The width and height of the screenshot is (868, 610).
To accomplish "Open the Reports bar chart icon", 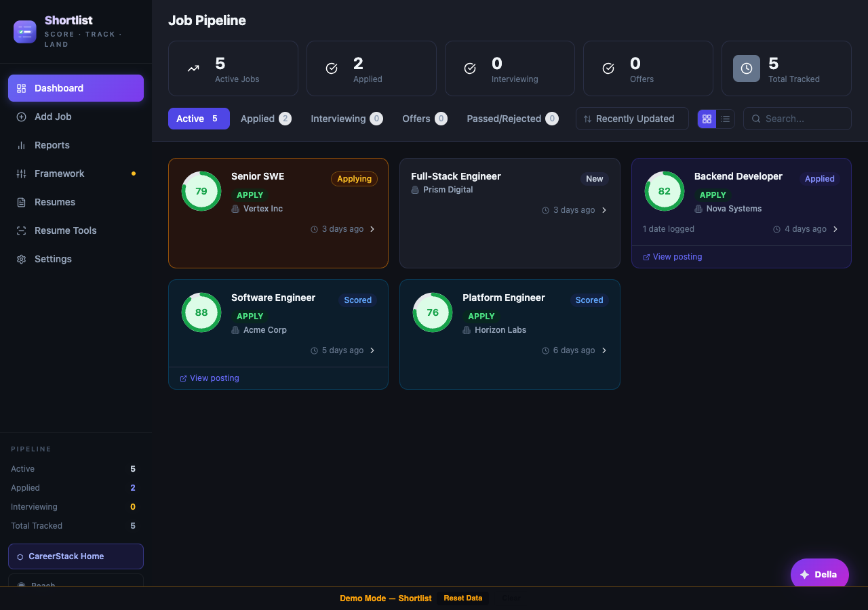I will 21,145.
